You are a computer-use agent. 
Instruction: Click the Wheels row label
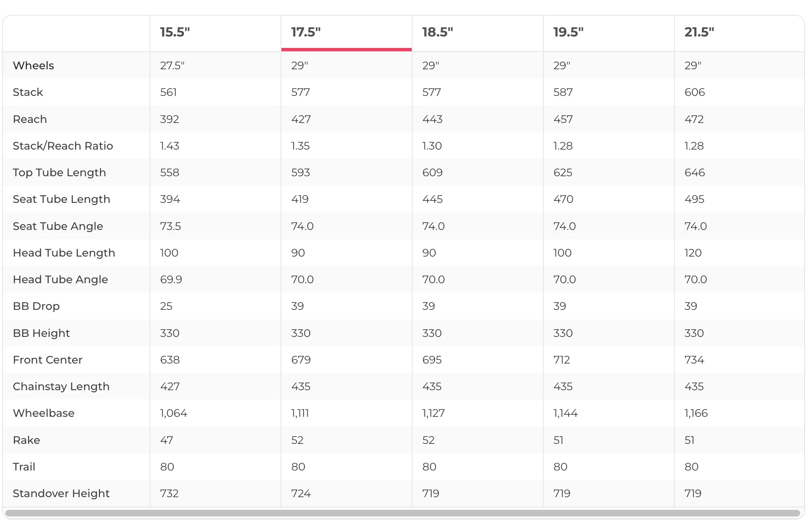point(34,66)
